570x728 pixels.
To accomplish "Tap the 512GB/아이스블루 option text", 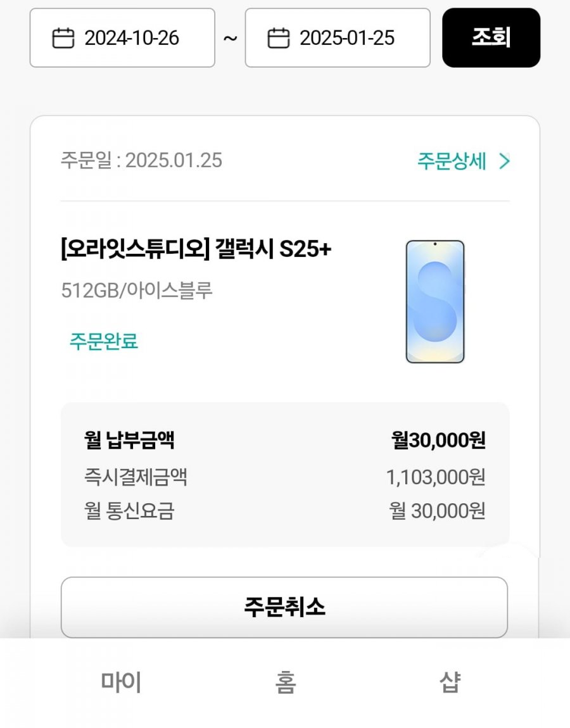I will [x=137, y=291].
